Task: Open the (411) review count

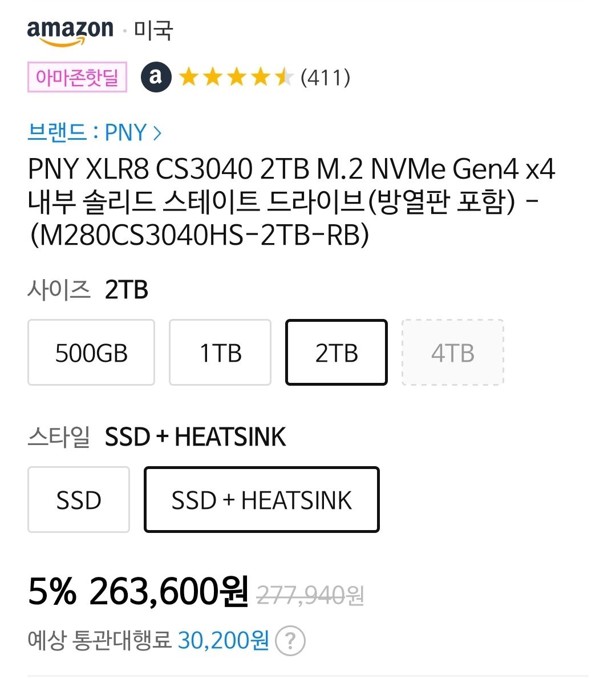Action: [326, 78]
